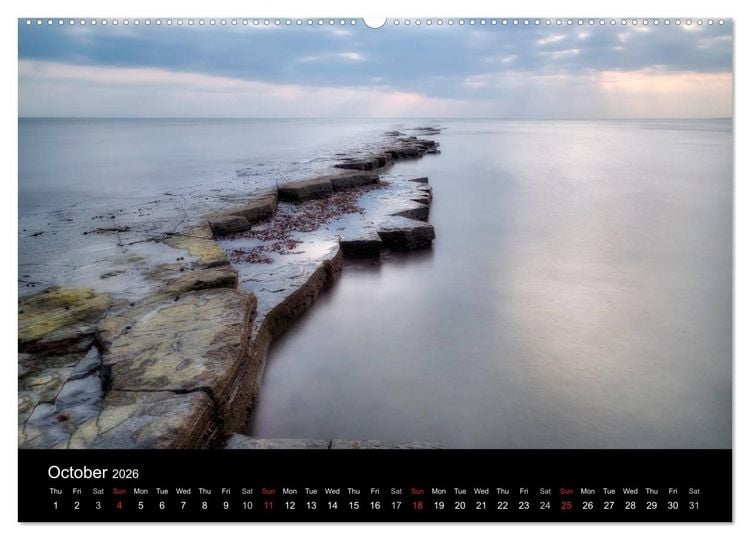Viewport: 750px width, 540px height.
Task: Select date 3 under Sat
Action: [x=98, y=506]
